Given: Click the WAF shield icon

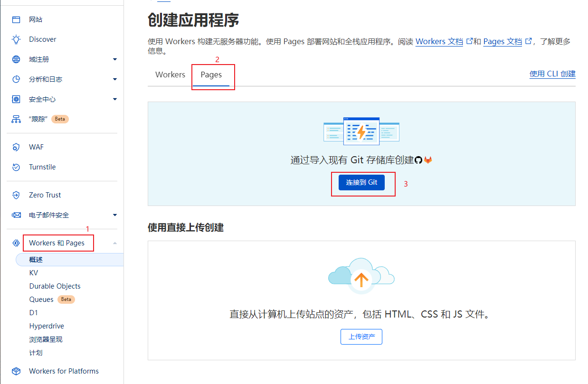Looking at the screenshot, I should 16,147.
